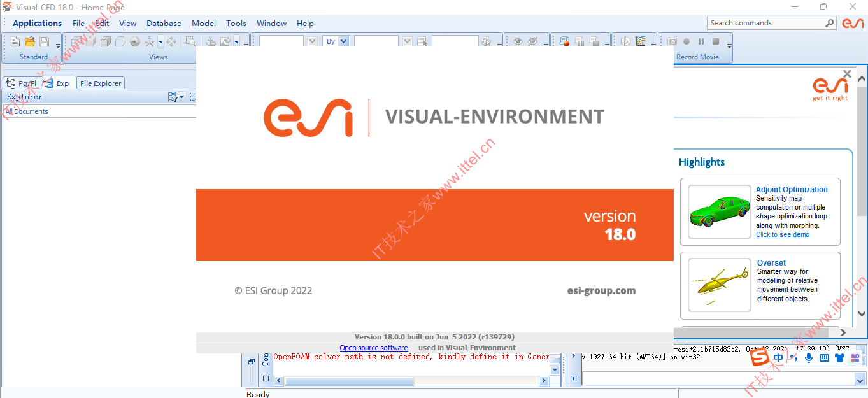
Task: Expand the Standard toolbar options arrow
Action: click(x=58, y=45)
